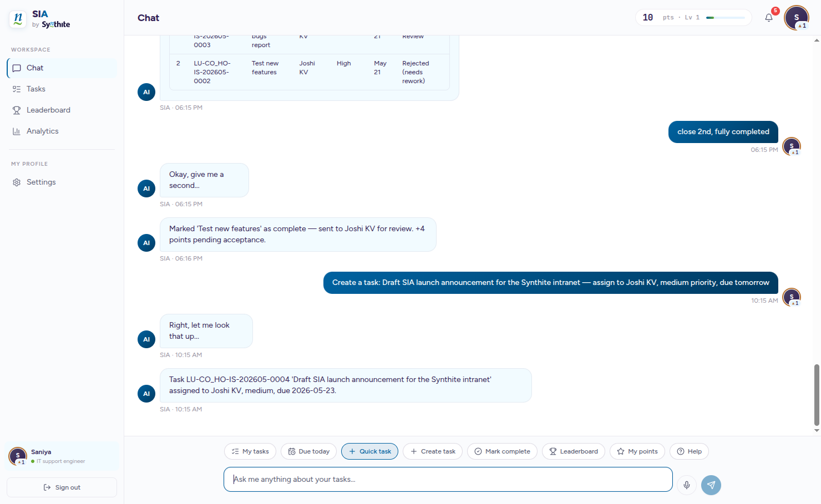Click the Settings gear icon
821x504 pixels.
click(x=17, y=182)
